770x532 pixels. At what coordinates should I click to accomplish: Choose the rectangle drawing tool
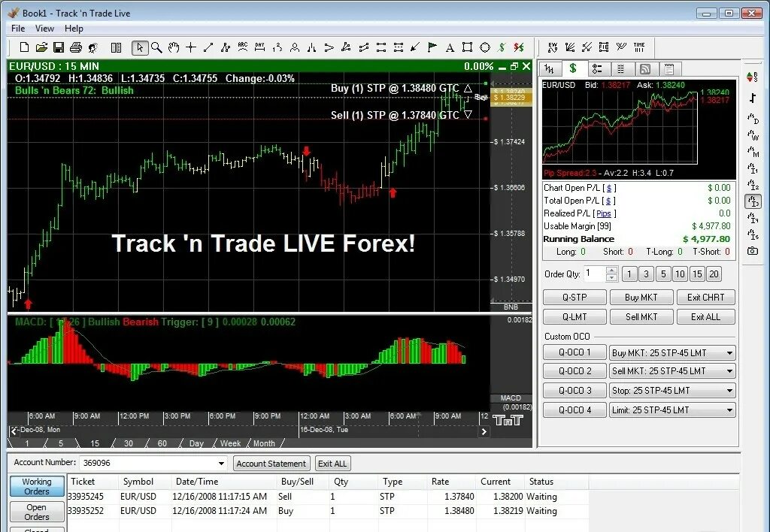click(x=468, y=47)
